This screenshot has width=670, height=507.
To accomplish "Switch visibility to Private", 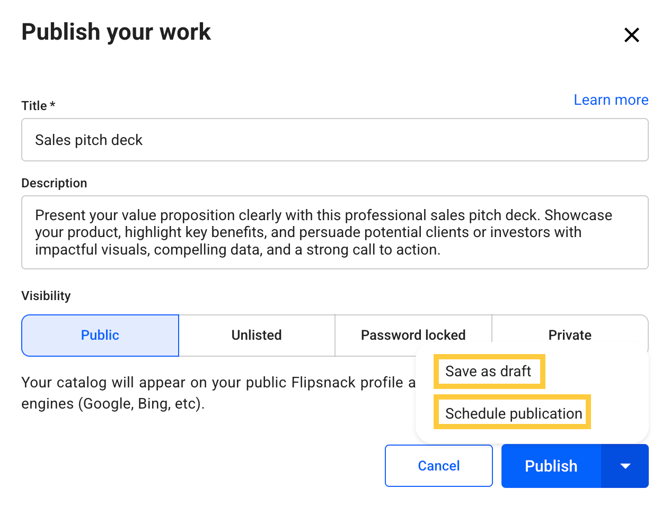I will point(570,335).
